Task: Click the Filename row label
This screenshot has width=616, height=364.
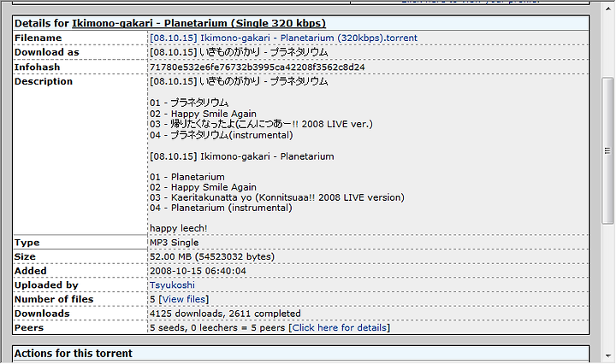Action: pyautogui.click(x=38, y=38)
